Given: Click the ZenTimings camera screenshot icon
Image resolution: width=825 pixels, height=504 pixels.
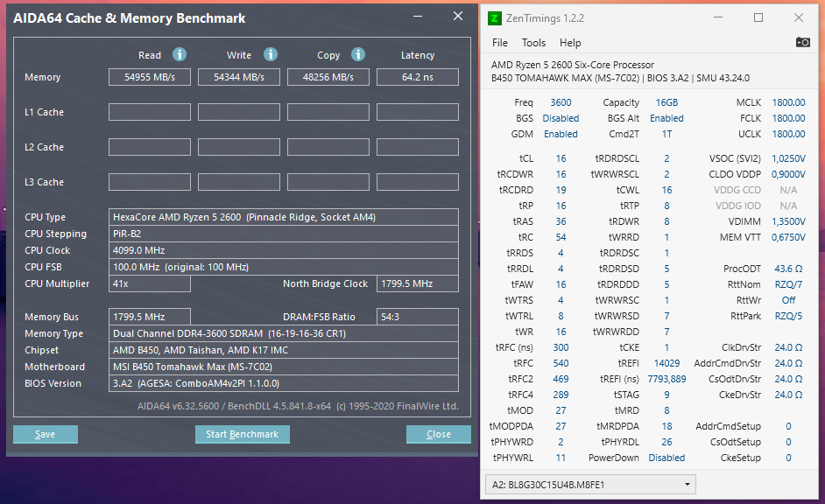Looking at the screenshot, I should [x=802, y=42].
